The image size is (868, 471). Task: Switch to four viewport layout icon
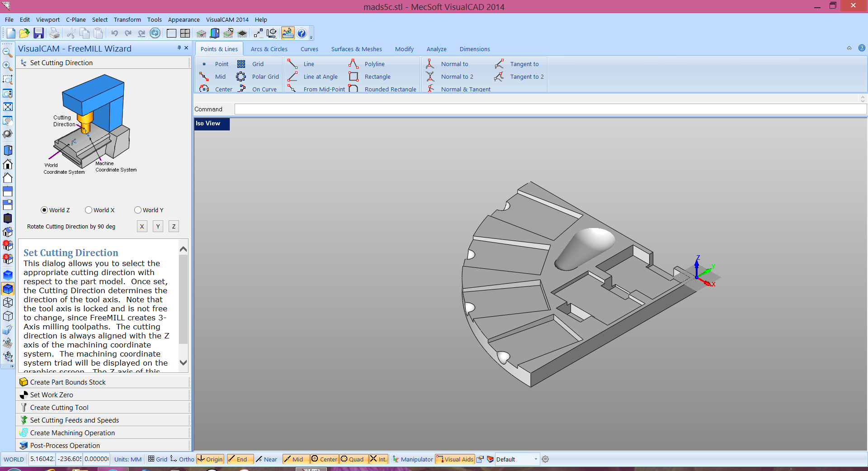(185, 33)
